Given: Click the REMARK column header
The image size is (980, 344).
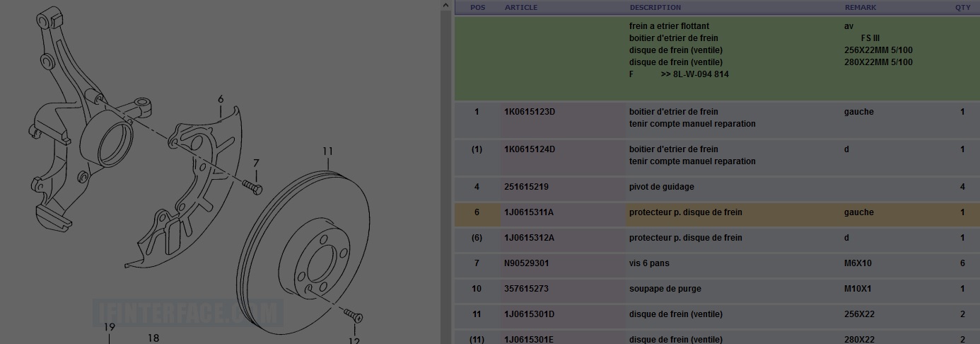Looking at the screenshot, I should 861,7.
